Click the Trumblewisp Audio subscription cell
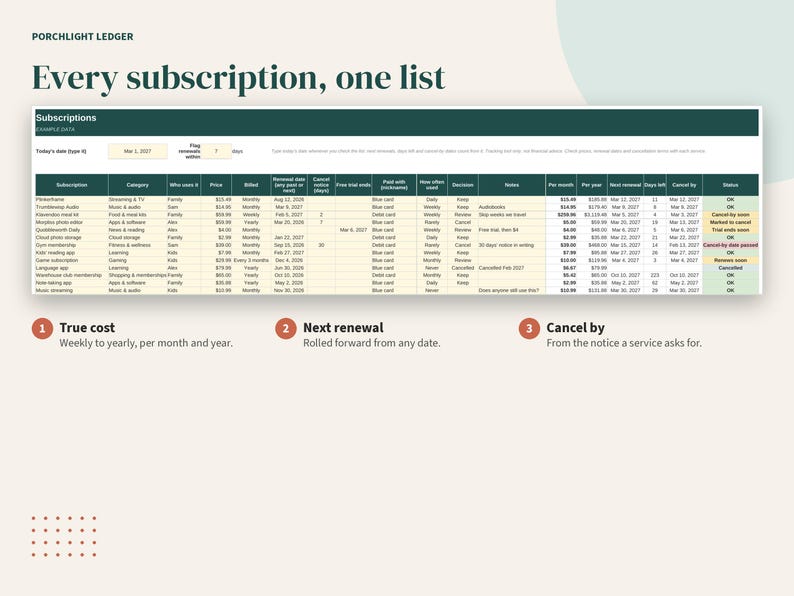 [x=72, y=207]
